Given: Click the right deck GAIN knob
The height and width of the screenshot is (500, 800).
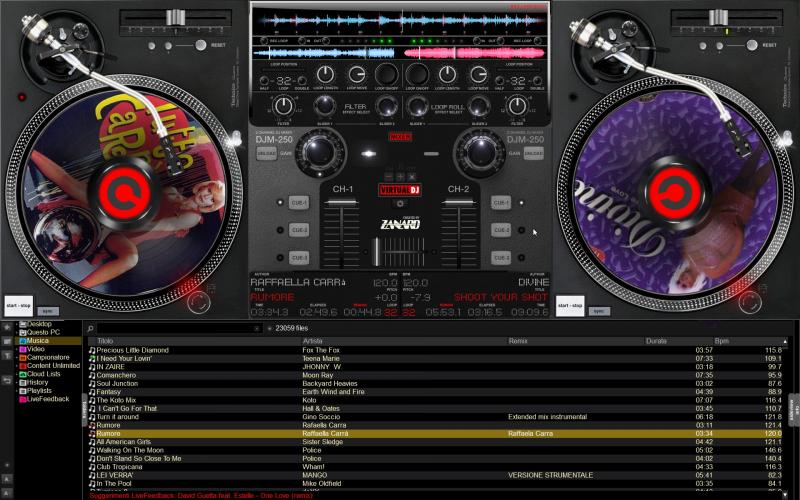Looking at the screenshot, I should point(480,152).
